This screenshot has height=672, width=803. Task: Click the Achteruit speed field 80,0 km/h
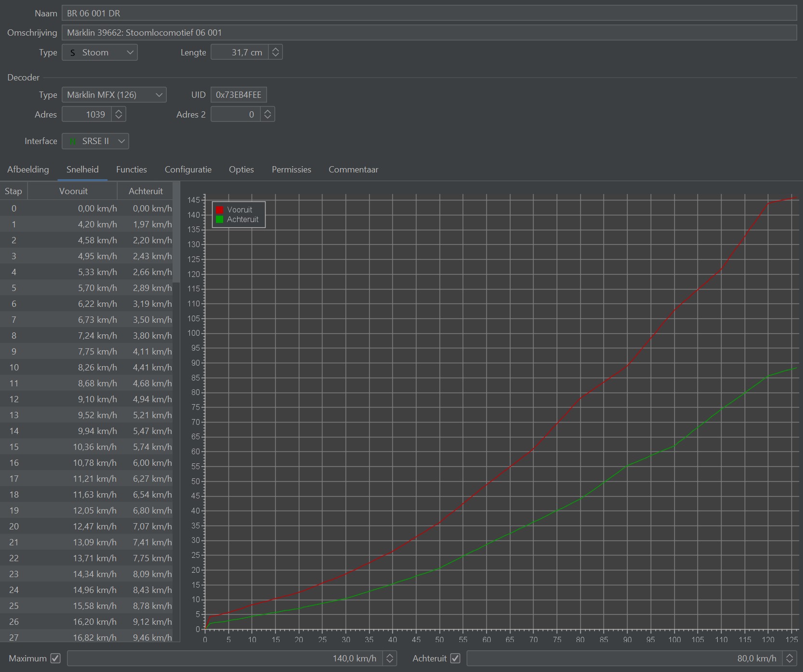pyautogui.click(x=625, y=658)
